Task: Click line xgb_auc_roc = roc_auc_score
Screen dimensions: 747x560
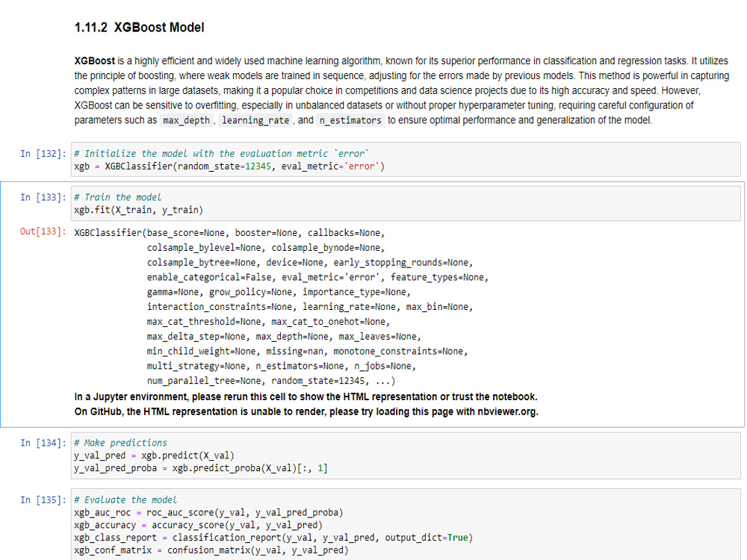Action: click(x=208, y=512)
